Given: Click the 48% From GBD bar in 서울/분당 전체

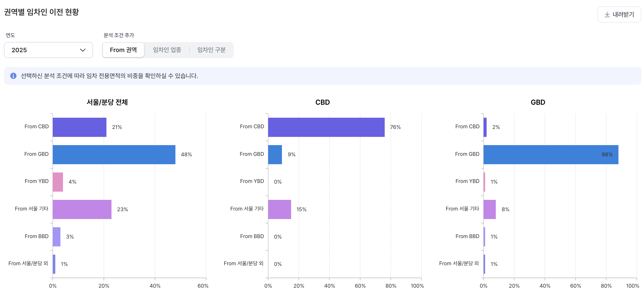Looking at the screenshot, I should (x=114, y=154).
